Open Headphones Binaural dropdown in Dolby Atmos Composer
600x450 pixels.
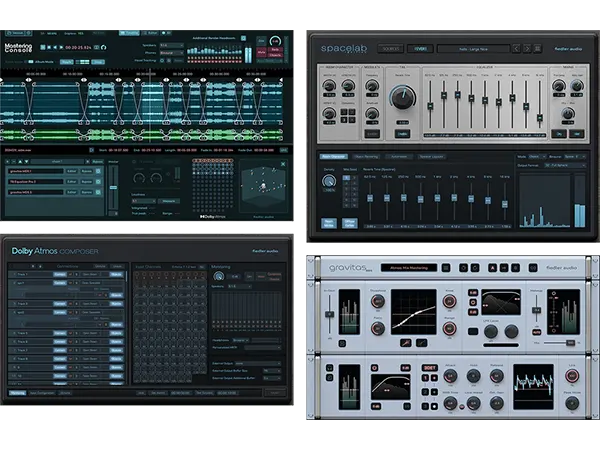coord(241,340)
